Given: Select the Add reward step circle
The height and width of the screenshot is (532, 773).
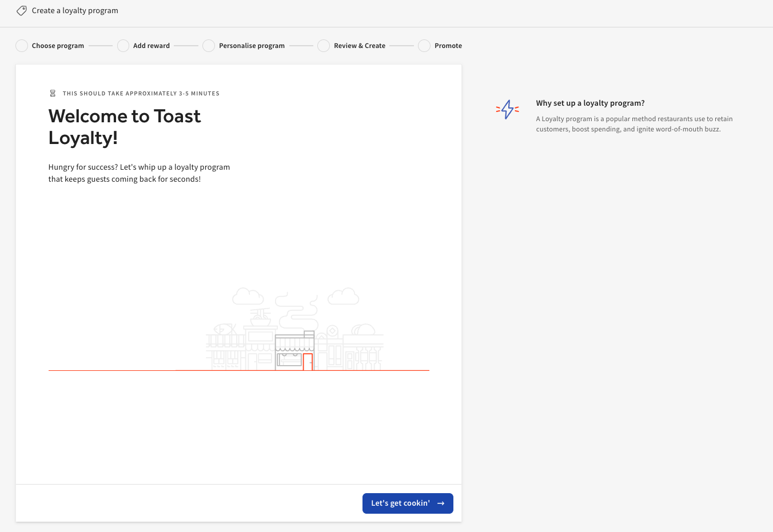Looking at the screenshot, I should (122, 45).
